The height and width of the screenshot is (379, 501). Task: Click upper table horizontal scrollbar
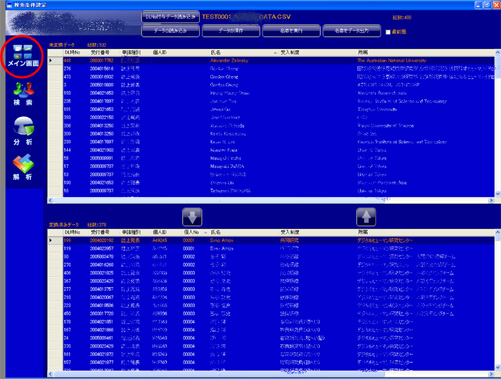(271, 200)
